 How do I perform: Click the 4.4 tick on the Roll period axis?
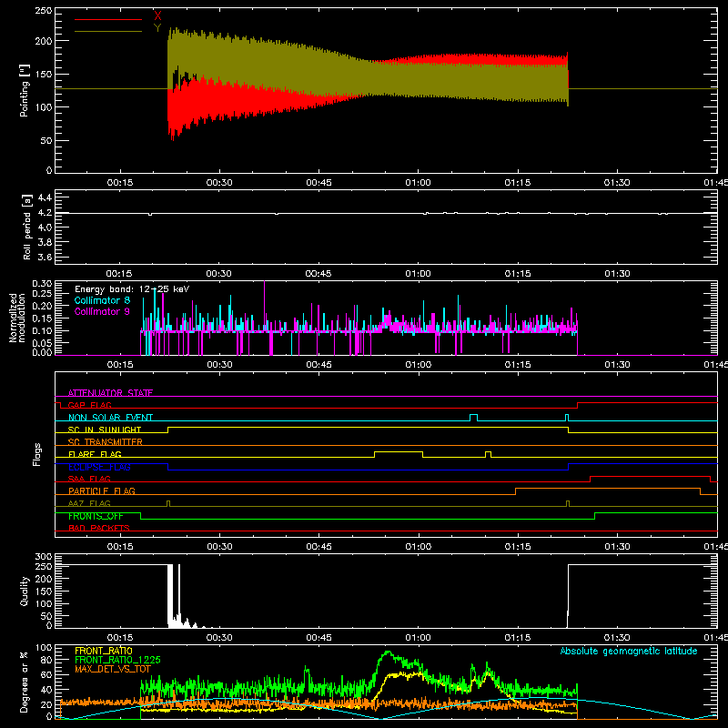pyautogui.click(x=45, y=197)
